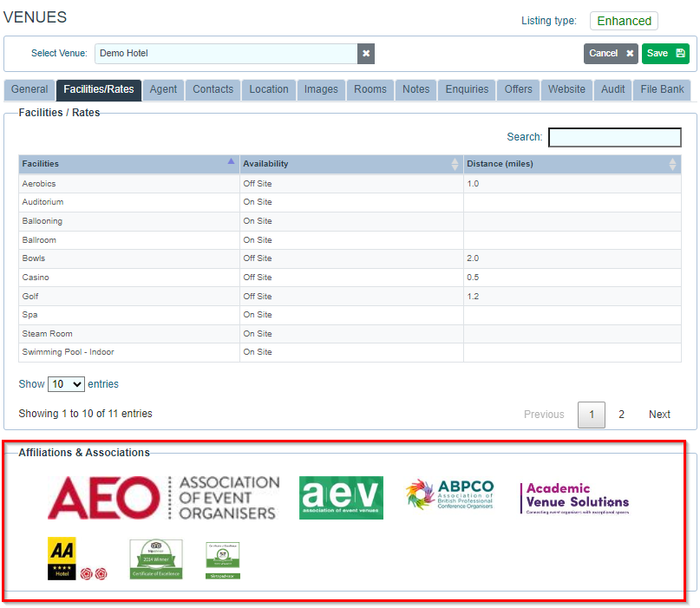700x608 pixels.
Task: Open the Images tab
Action: pos(321,89)
